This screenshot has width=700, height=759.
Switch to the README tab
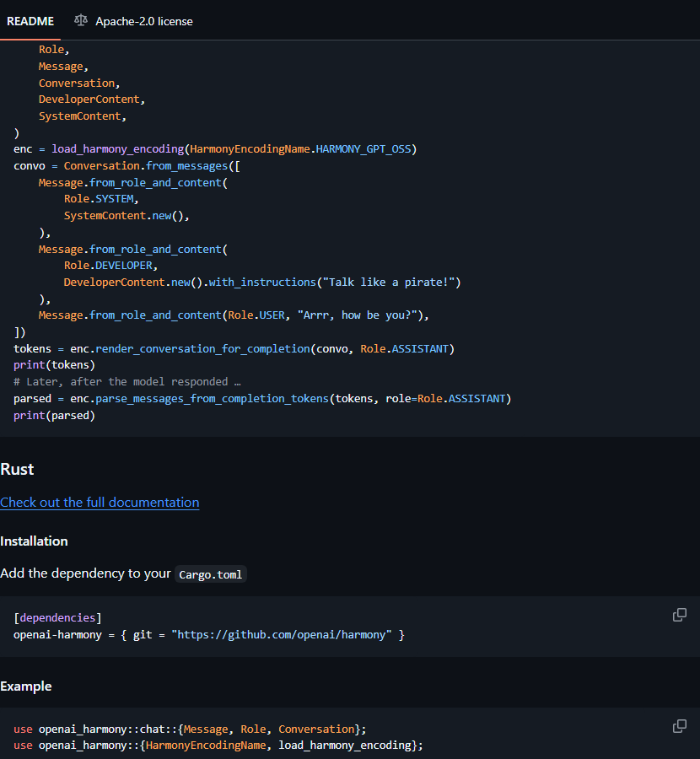click(30, 21)
